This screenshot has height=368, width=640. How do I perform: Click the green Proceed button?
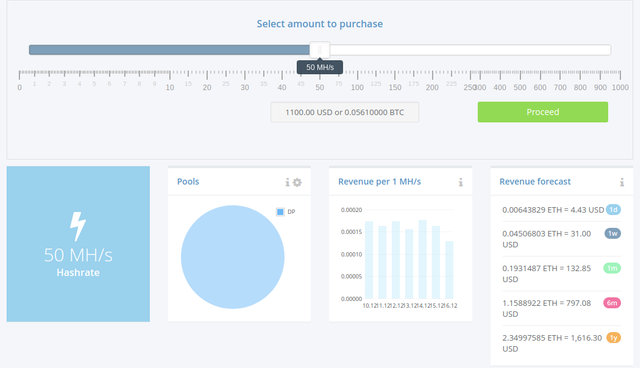542,112
